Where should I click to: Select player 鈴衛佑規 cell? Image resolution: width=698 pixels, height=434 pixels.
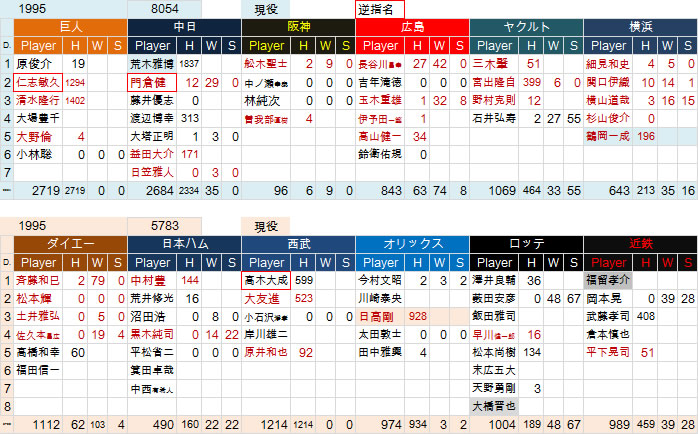tap(380, 155)
